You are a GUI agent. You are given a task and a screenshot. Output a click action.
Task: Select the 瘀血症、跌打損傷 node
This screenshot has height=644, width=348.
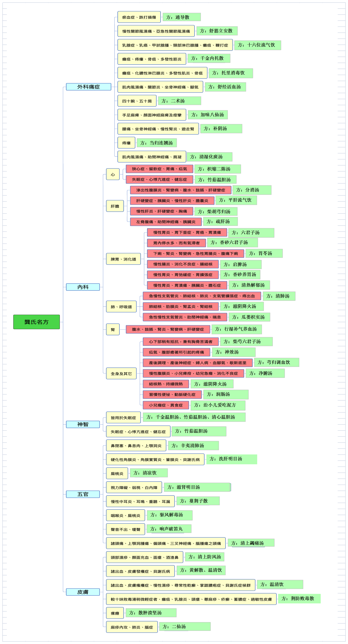click(139, 17)
